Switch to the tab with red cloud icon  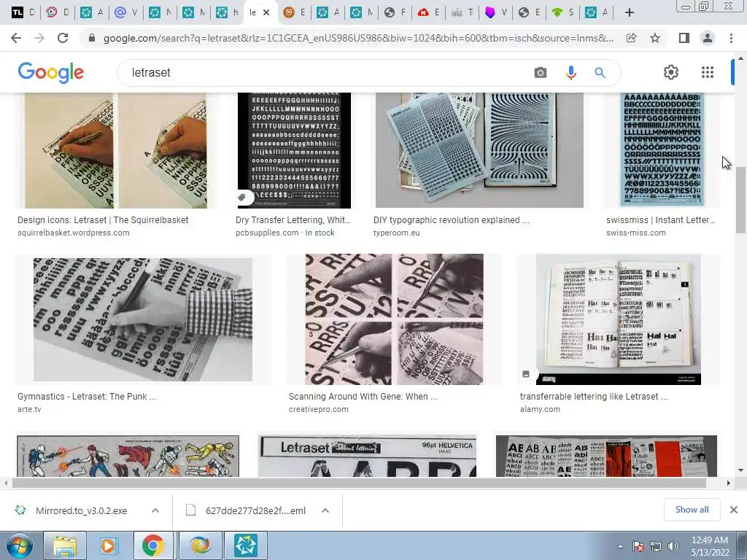[x=428, y=13]
